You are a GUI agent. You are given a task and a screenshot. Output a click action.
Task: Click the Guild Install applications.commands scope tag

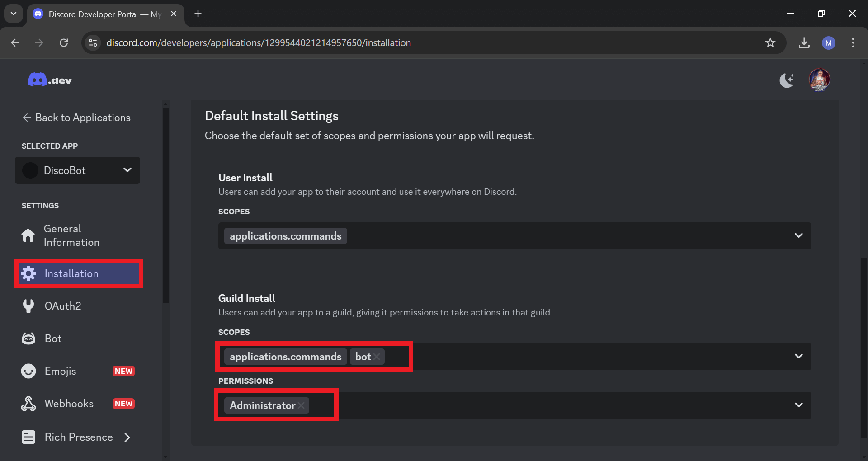click(x=285, y=357)
